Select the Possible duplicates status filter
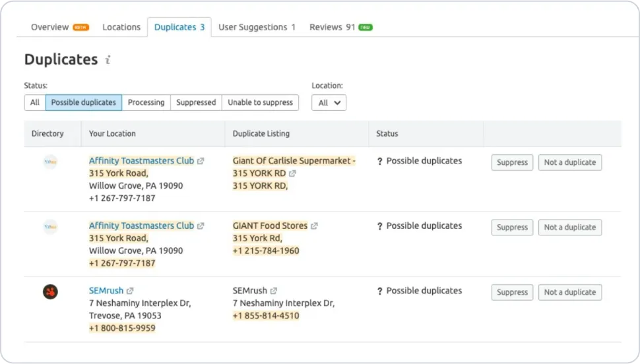This screenshot has width=640, height=364. 84,102
